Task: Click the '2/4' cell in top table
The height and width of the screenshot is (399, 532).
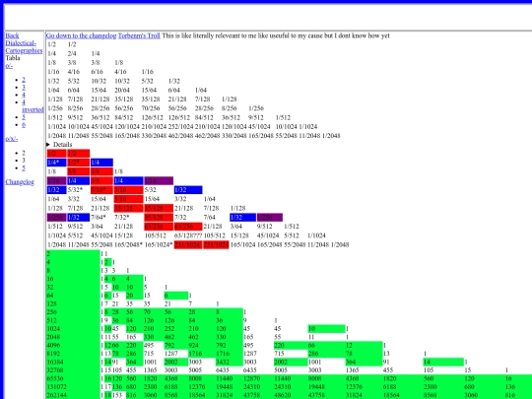Action: 72,53
